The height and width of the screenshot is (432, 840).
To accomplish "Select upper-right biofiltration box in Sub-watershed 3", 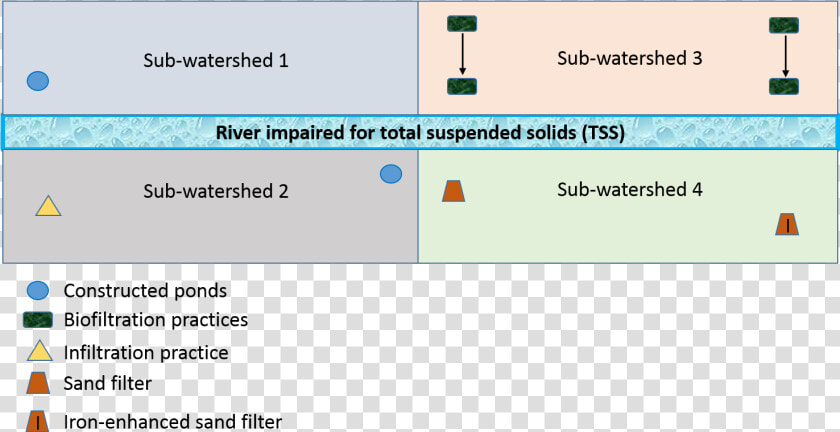I will click(x=784, y=25).
